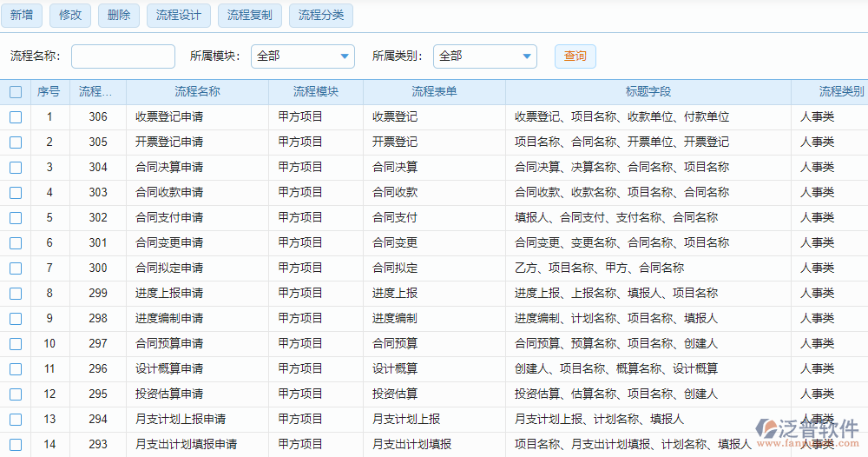Click the 流程模块 column header
The width and height of the screenshot is (868, 457).
(315, 92)
